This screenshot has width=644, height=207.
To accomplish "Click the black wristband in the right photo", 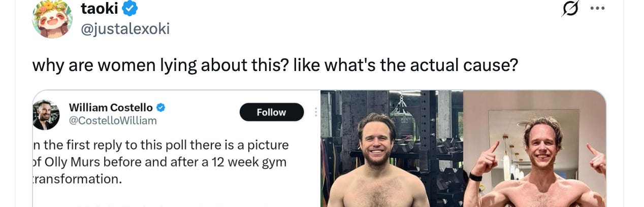I will point(474,177).
